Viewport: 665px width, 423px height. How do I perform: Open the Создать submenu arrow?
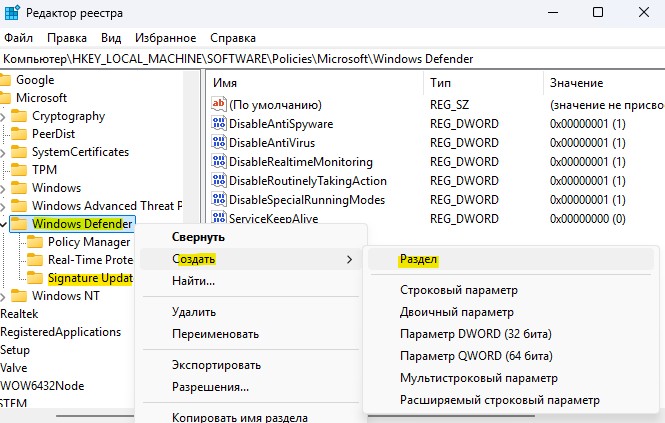(x=349, y=259)
